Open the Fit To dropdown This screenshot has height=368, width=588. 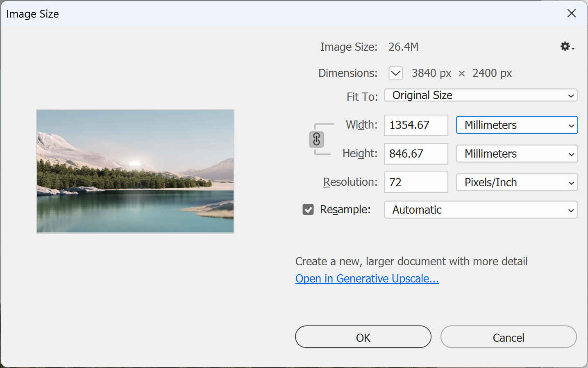point(481,95)
